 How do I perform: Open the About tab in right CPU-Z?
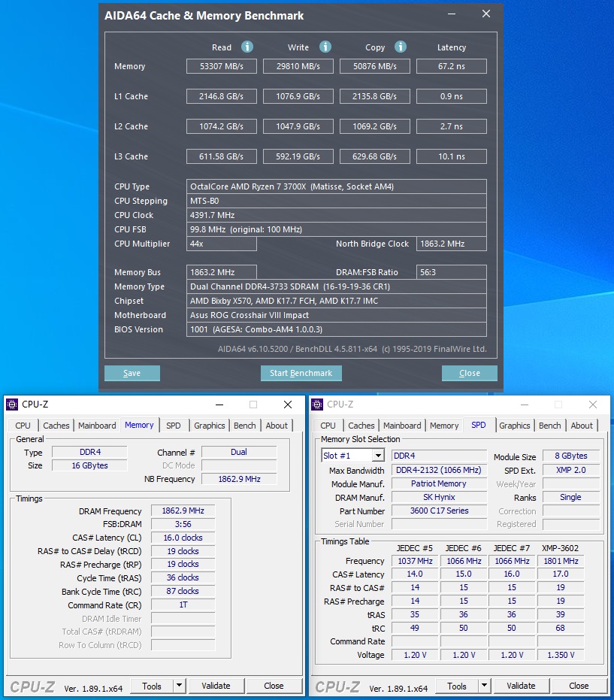(582, 426)
